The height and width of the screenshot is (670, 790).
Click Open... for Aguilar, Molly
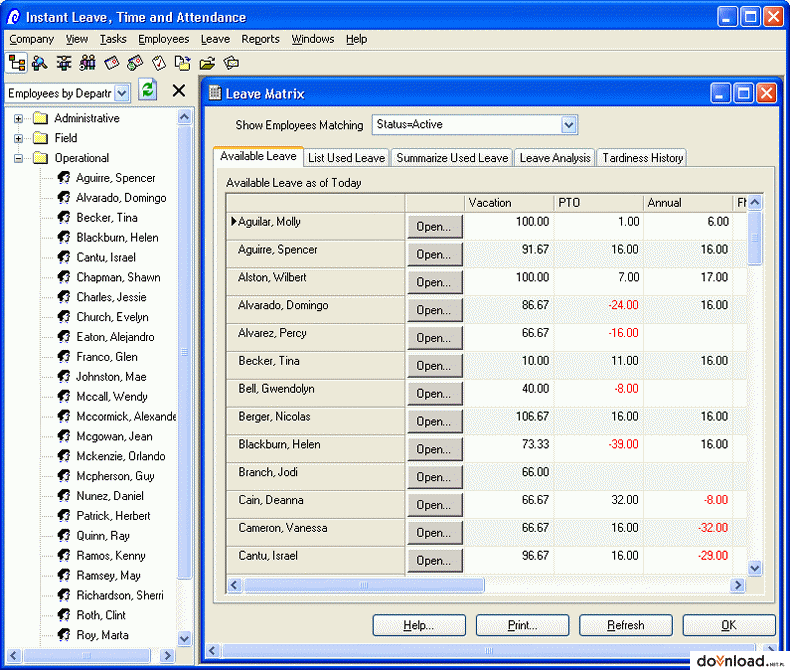pyautogui.click(x=434, y=227)
